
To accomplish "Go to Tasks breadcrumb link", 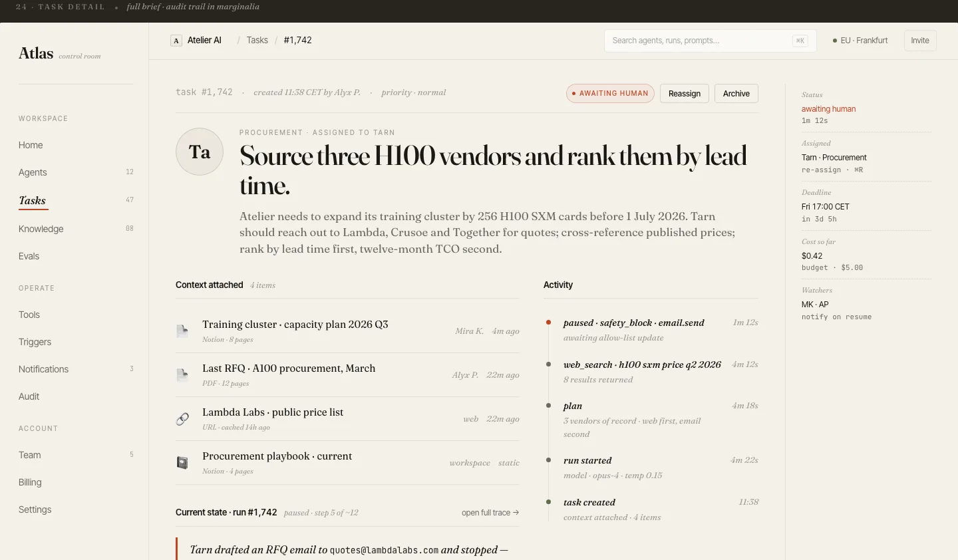I will (x=257, y=41).
